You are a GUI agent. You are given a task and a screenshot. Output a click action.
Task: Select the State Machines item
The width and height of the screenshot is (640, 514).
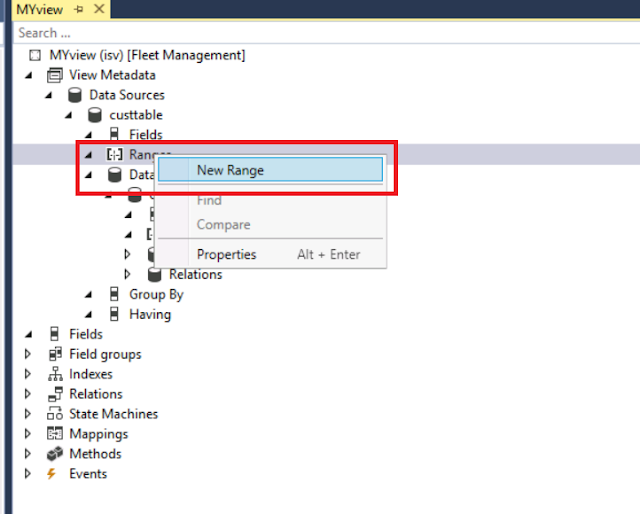click(113, 414)
